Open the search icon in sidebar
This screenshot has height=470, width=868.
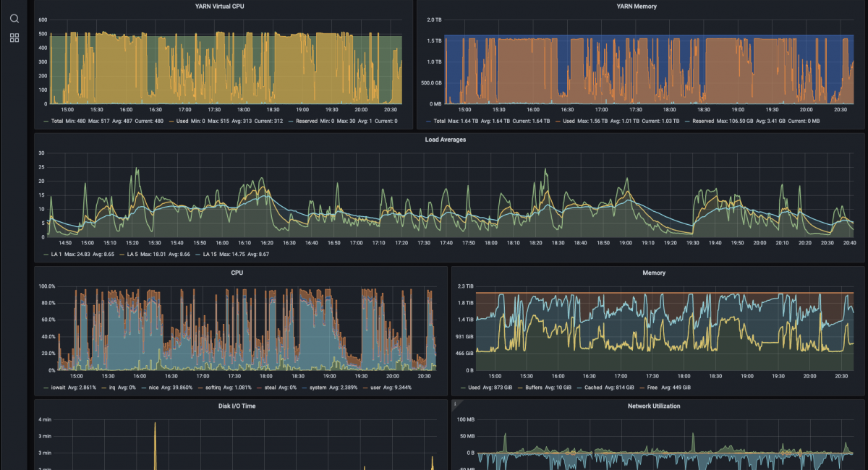14,19
